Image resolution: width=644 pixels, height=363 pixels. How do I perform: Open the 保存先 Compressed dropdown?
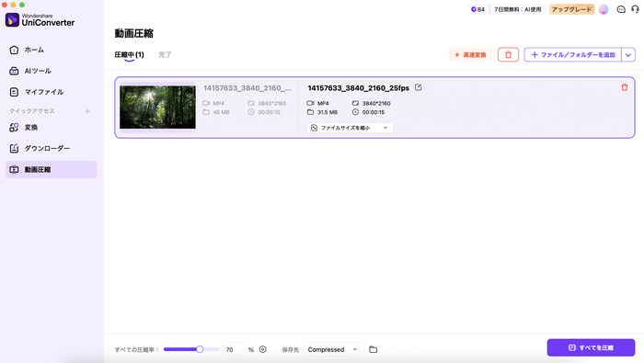333,349
